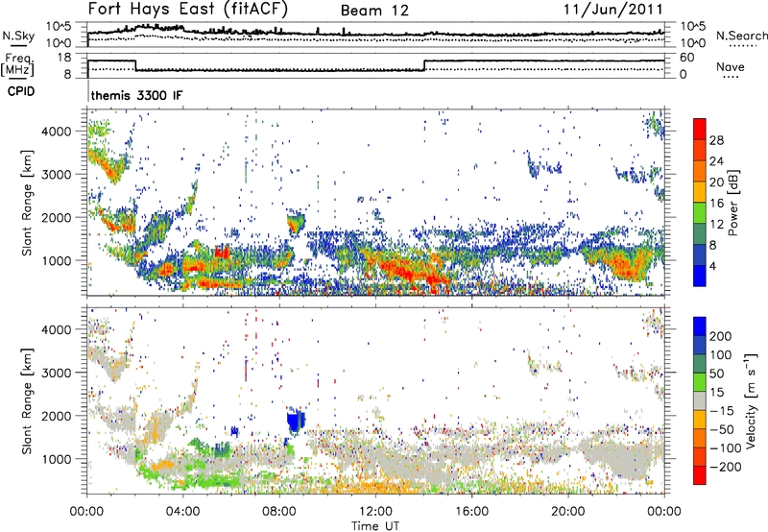Click the "-100" label on Velocity color bar
The width and height of the screenshot is (768, 532).
[725, 448]
